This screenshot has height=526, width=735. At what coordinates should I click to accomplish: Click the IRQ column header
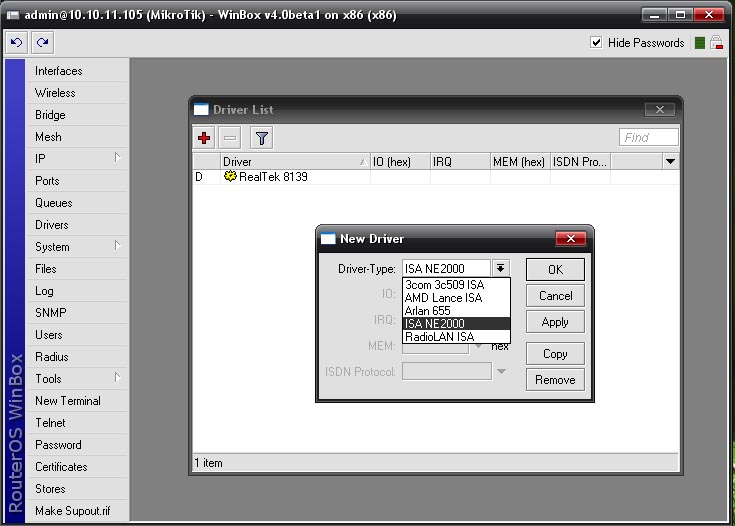tap(460, 162)
